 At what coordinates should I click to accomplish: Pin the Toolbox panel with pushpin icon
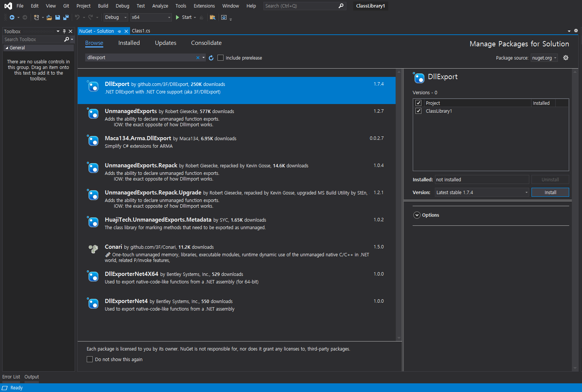[64, 31]
